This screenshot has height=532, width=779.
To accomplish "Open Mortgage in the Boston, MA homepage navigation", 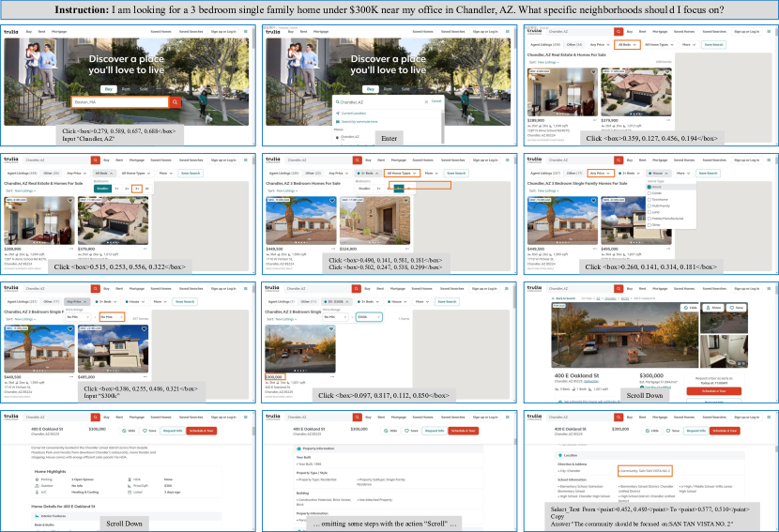I will coord(59,31).
